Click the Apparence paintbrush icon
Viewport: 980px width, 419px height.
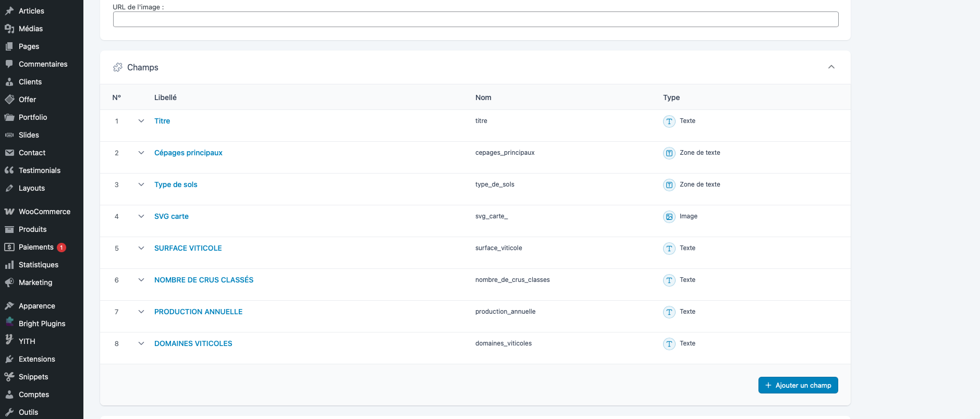[9, 306]
